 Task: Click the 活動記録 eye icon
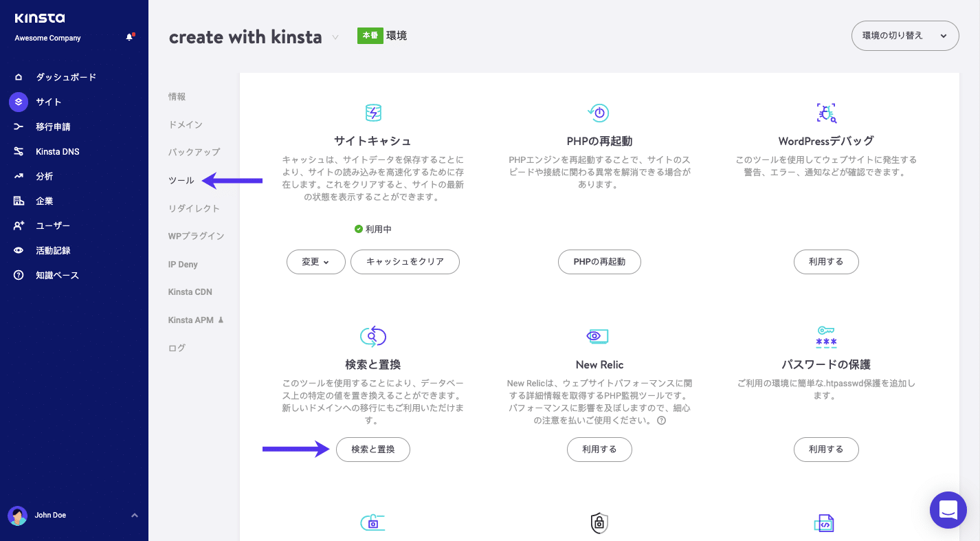[x=19, y=250]
